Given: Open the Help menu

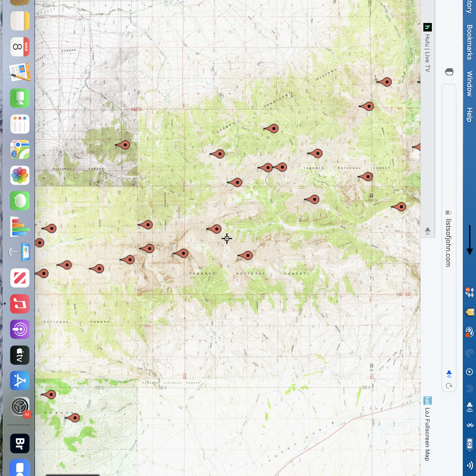Looking at the screenshot, I should point(469,115).
